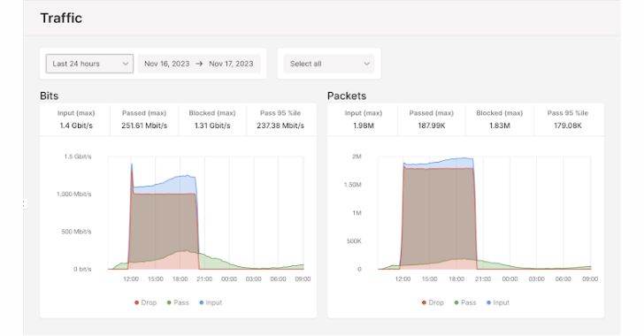Click the Packets chart plateau near 15:00

[x=430, y=167]
